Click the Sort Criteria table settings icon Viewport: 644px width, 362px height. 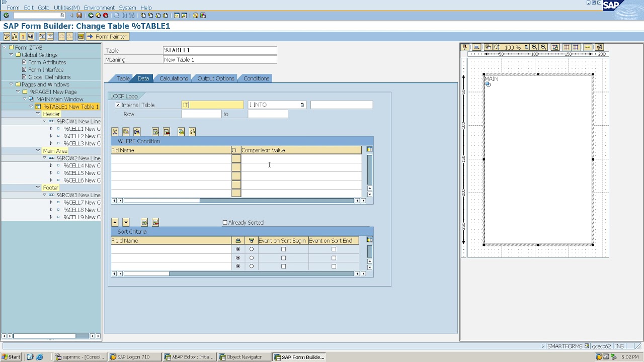370,240
